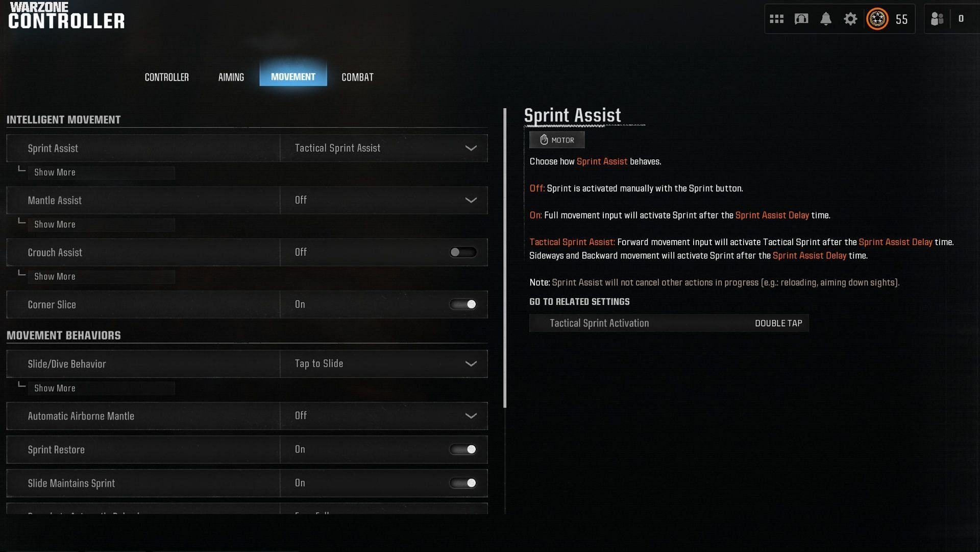Expand the Automatic Airborne Mantle dropdown
The height and width of the screenshot is (552, 980).
471,415
